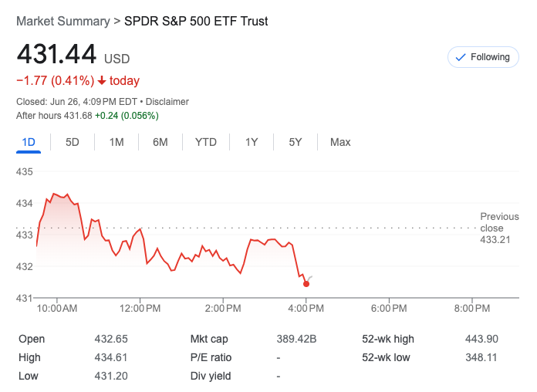537x392 pixels.
Task: Select the 1D time range tab
Action: click(29, 142)
